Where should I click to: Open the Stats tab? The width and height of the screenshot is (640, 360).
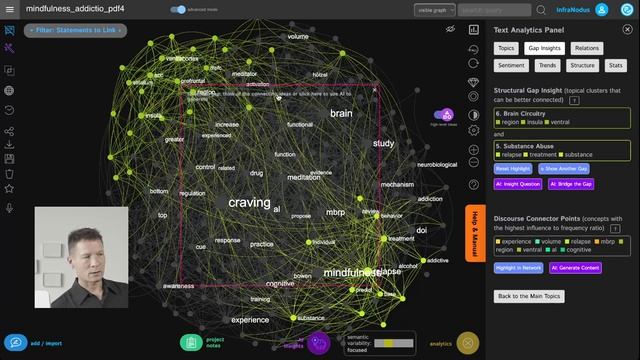pos(616,65)
